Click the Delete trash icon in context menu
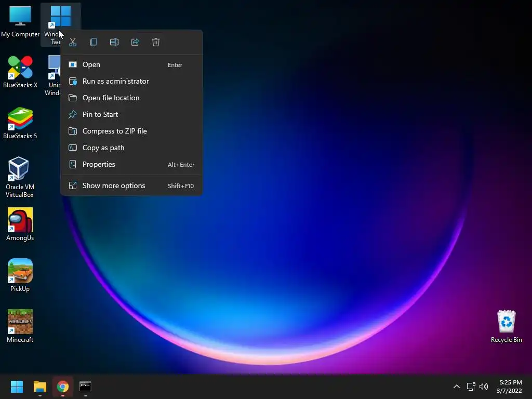The width and height of the screenshot is (532, 399). 156,42
